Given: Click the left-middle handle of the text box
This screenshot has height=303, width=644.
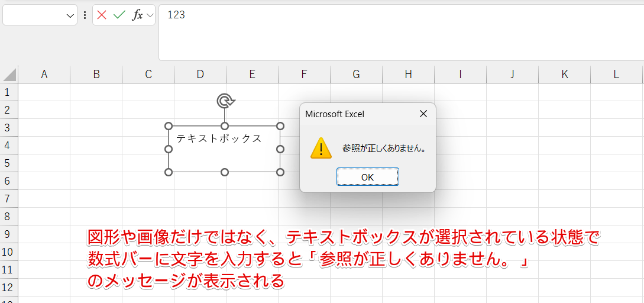Looking at the screenshot, I should [x=169, y=149].
